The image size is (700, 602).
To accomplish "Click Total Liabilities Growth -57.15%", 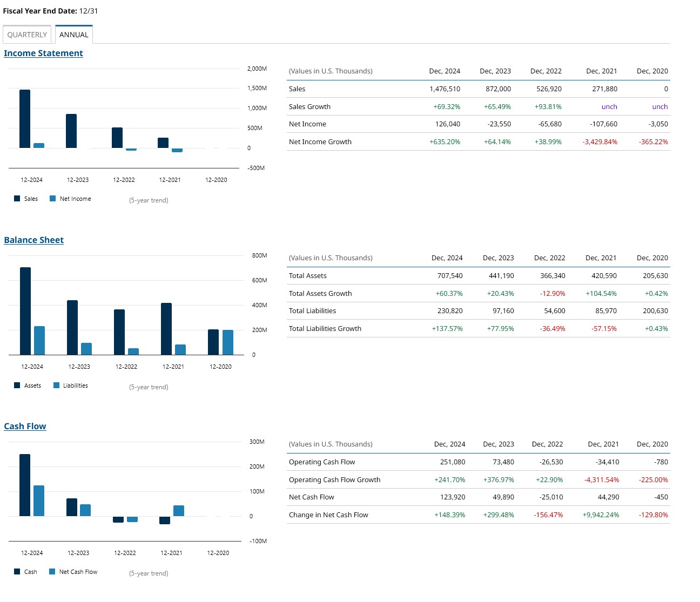I will point(604,329).
